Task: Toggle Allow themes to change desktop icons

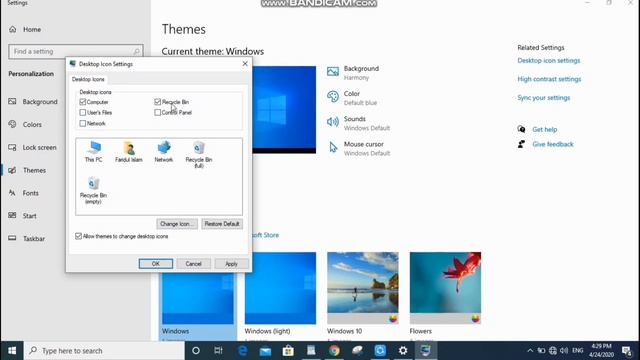Action: (x=78, y=236)
